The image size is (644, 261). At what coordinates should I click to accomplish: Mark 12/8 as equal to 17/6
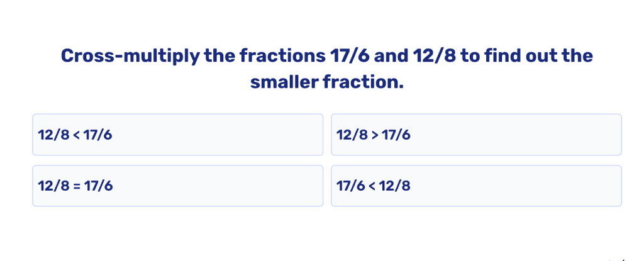pyautogui.click(x=177, y=186)
